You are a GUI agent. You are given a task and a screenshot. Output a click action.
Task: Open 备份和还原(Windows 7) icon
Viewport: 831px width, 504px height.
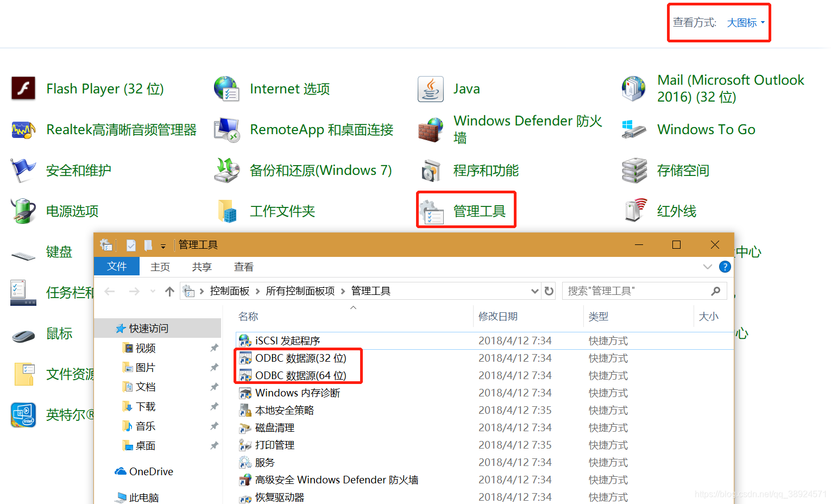click(226, 171)
